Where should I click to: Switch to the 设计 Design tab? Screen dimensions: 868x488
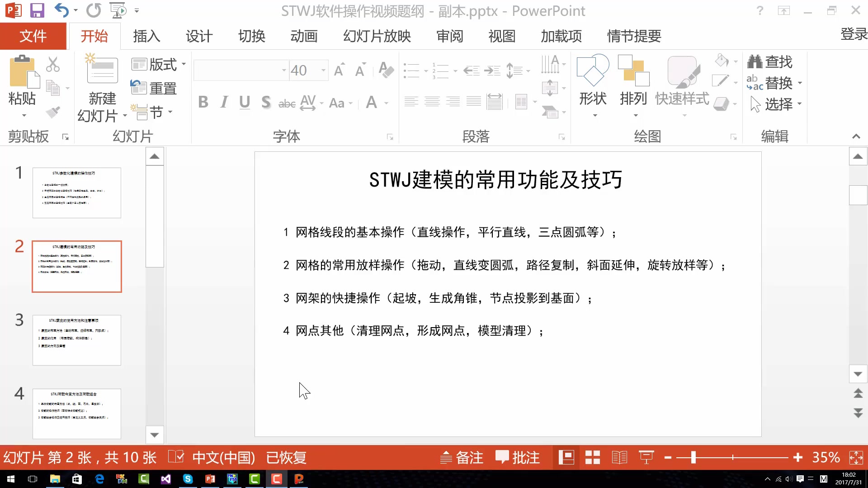pos(199,36)
